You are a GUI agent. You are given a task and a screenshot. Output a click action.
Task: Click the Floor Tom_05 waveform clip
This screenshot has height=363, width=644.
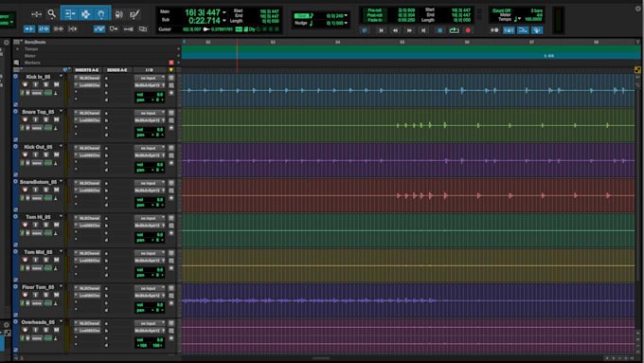[x=408, y=300]
